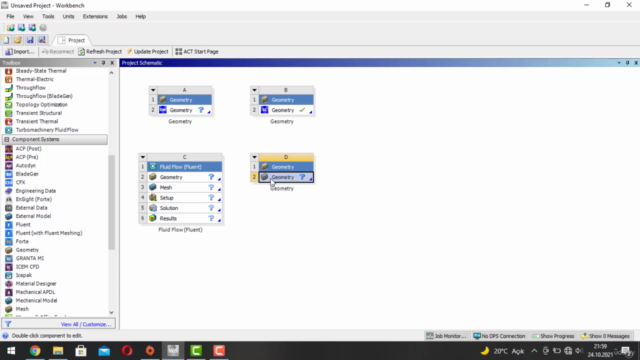This screenshot has height=360, width=640.
Task: Open the View menu
Action: coord(28,16)
